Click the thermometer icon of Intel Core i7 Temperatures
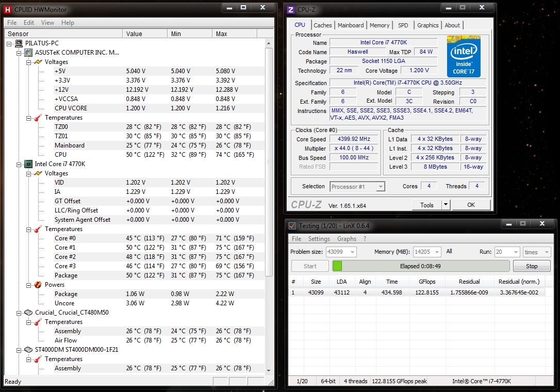 (38, 229)
